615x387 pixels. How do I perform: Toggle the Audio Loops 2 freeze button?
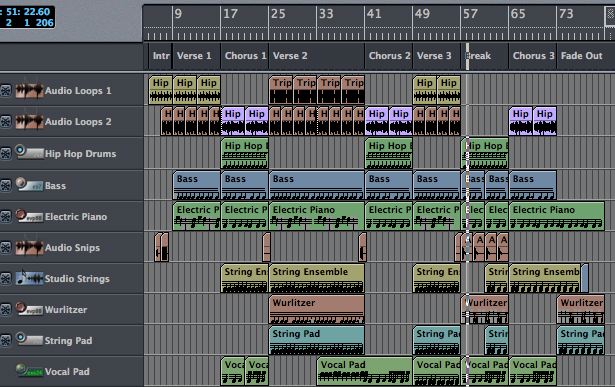[x=5, y=122]
